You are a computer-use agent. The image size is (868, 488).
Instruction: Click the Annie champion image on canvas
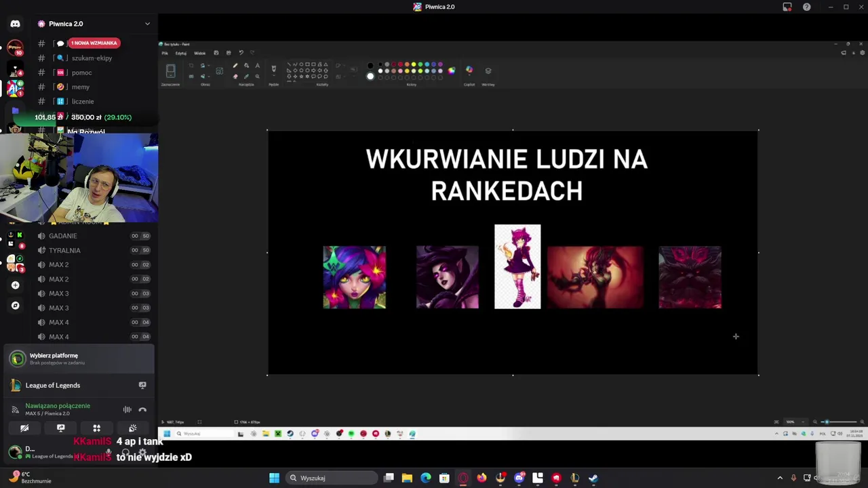pos(517,266)
